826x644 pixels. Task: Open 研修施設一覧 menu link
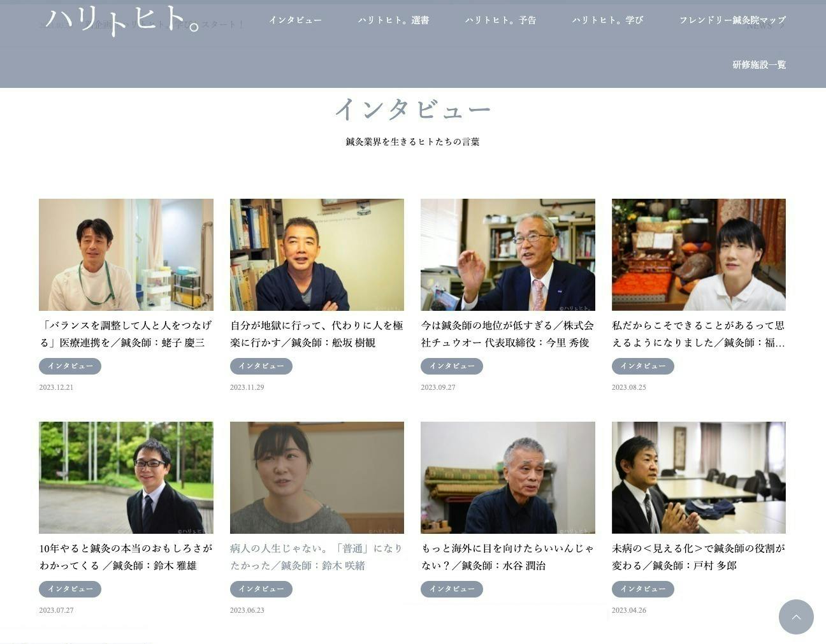pyautogui.click(x=759, y=65)
